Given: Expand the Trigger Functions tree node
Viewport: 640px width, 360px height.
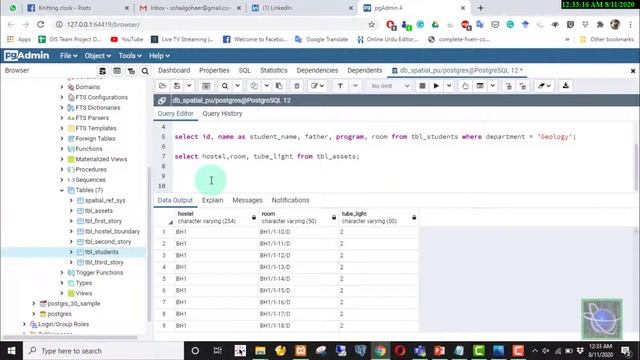Looking at the screenshot, I should pos(62,273).
